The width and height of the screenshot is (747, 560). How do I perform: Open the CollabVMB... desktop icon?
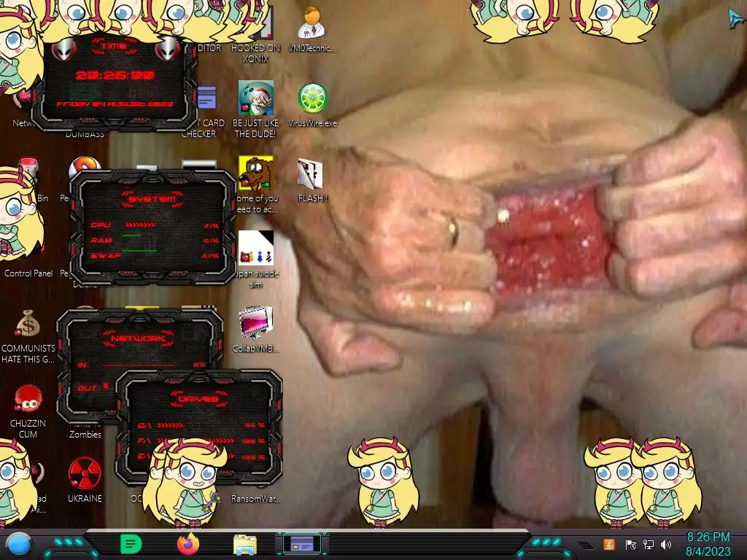click(x=256, y=330)
